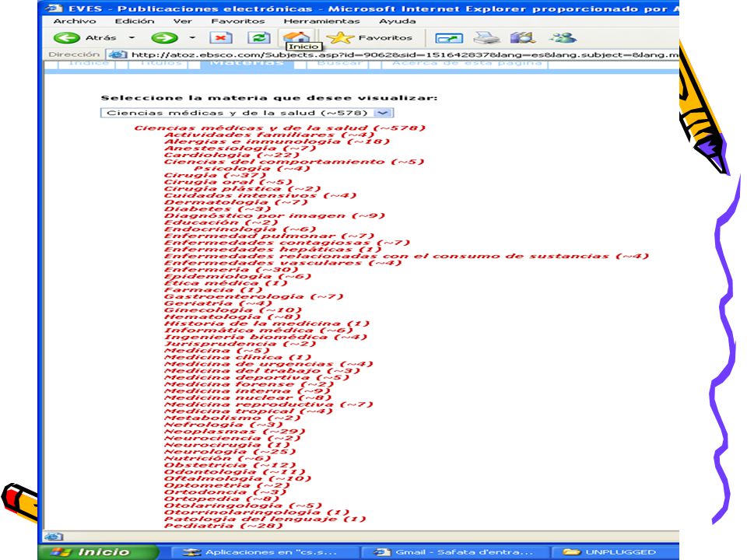Switch to the Gmail - Safata d'entra... taskbar window
Screen dimensions: 747x560
pyautogui.click(x=453, y=552)
